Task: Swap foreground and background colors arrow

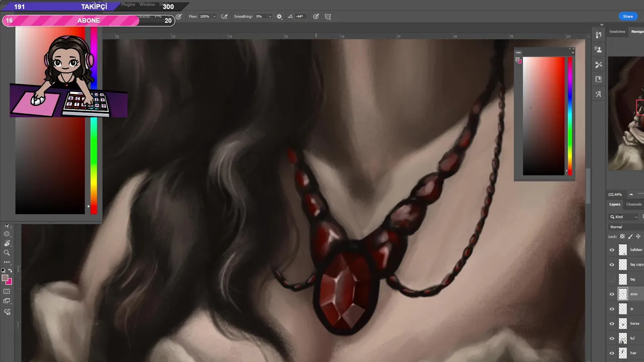Action: pos(10,271)
